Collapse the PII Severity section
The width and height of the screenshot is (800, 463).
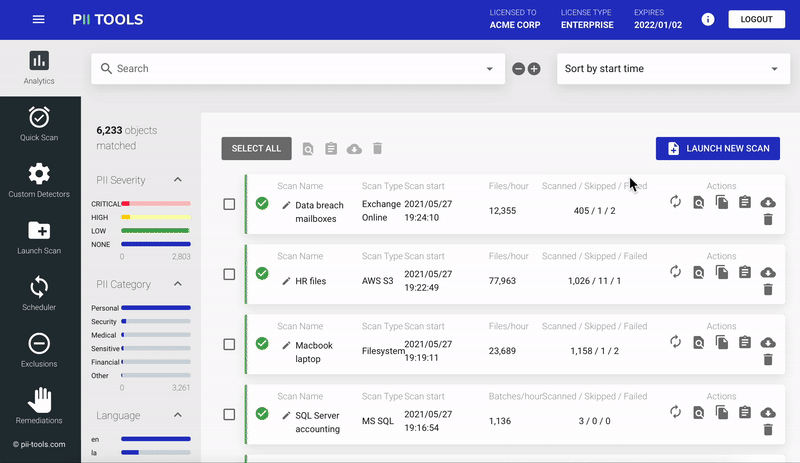pos(178,180)
